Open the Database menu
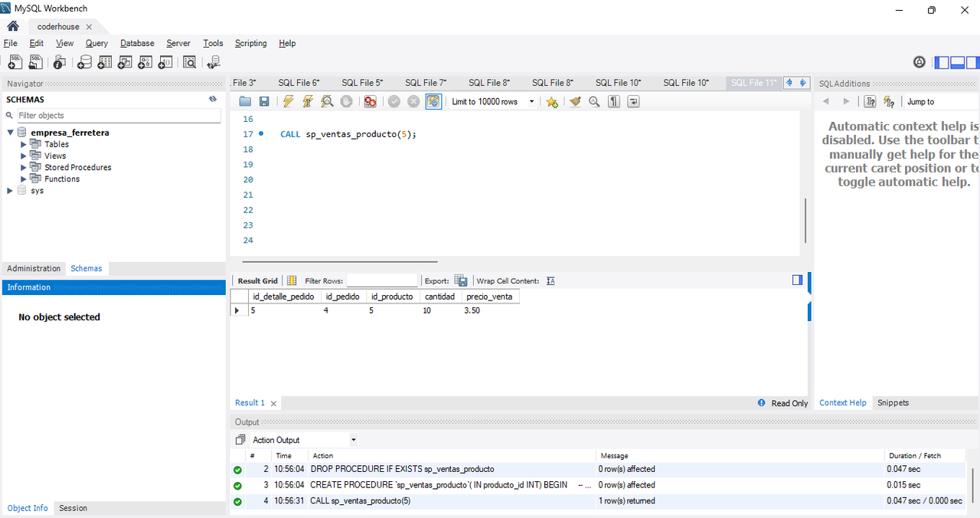This screenshot has width=980, height=518. coord(137,43)
